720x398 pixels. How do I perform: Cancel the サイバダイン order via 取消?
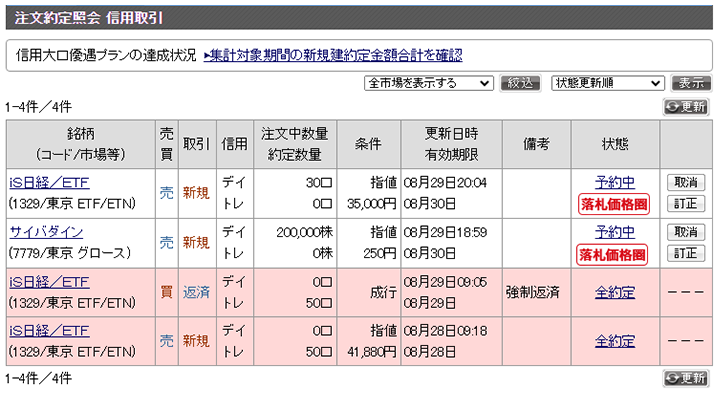pos(686,232)
